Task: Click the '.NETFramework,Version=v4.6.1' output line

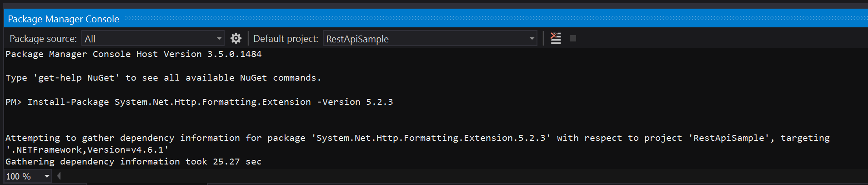Action: (87, 150)
